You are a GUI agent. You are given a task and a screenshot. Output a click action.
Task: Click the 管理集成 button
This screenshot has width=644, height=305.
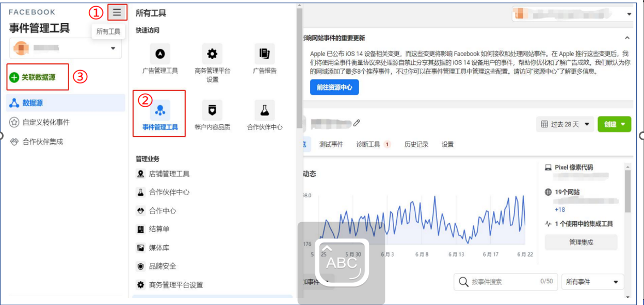coord(581,242)
